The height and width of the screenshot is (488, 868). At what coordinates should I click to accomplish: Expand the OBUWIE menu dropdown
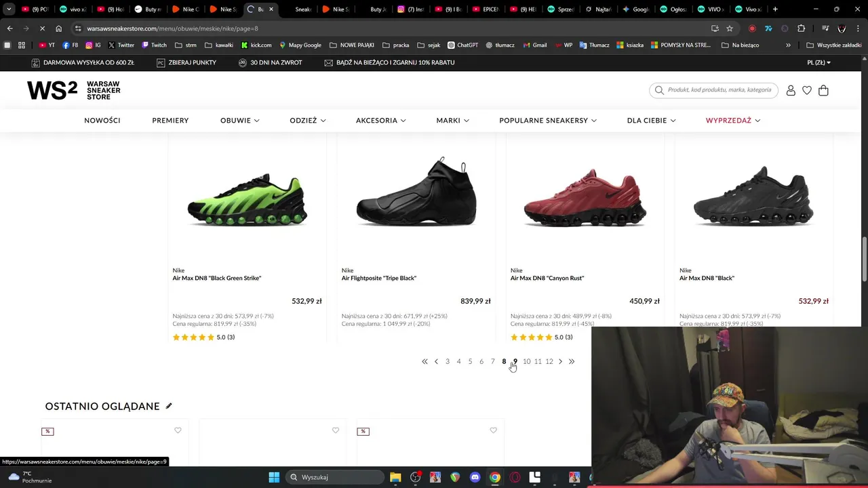click(240, 120)
